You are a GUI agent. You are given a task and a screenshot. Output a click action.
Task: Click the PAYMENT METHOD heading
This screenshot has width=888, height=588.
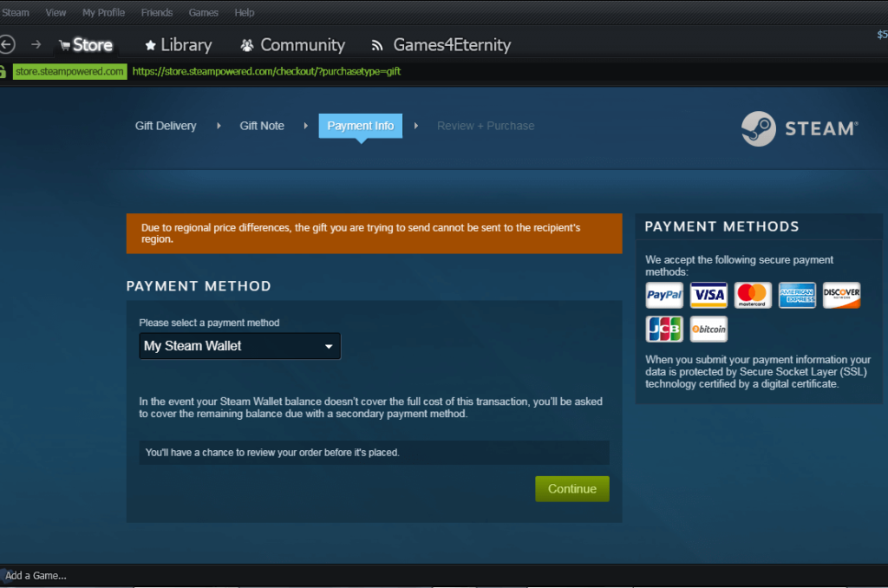(199, 286)
